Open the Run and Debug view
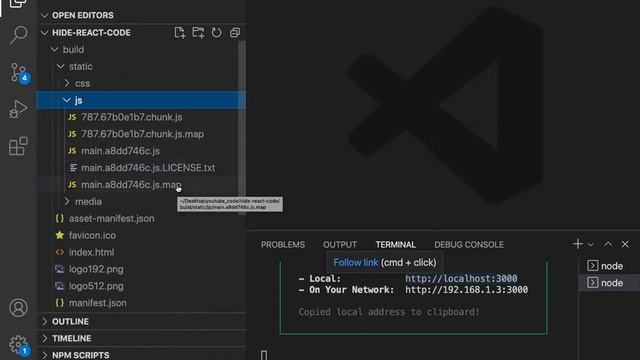 tap(18, 109)
